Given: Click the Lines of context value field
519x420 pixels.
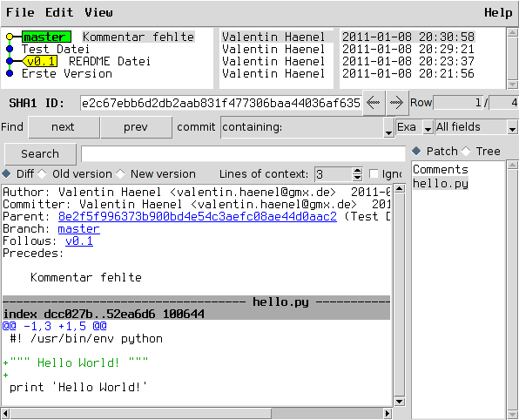Looking at the screenshot, I should pos(334,174).
